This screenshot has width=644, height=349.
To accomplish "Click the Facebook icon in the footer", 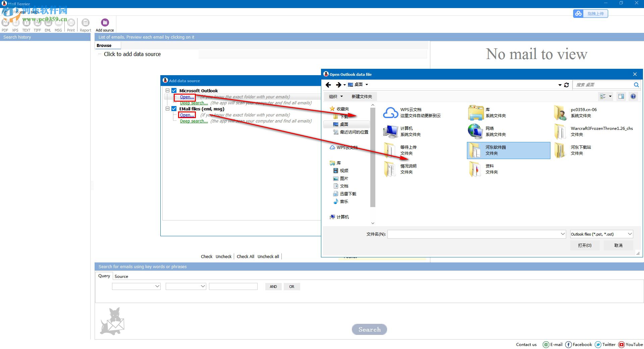I will point(569,345).
